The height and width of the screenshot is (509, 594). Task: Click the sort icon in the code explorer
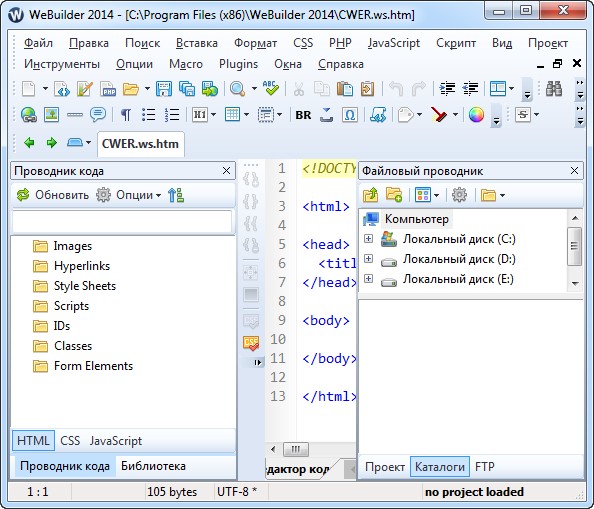[x=176, y=195]
